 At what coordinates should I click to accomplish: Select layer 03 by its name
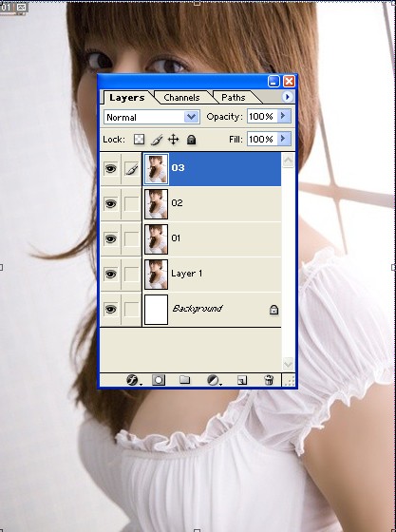click(x=178, y=167)
